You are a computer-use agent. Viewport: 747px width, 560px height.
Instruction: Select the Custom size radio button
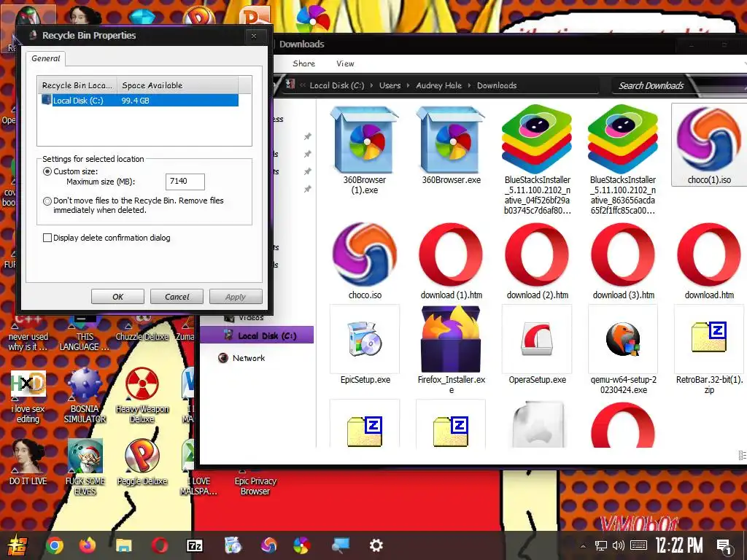click(x=47, y=171)
